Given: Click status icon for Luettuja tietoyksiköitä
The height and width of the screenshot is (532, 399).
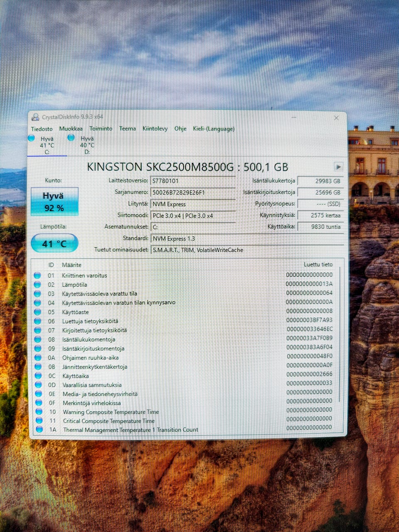Looking at the screenshot, I should point(37,321).
